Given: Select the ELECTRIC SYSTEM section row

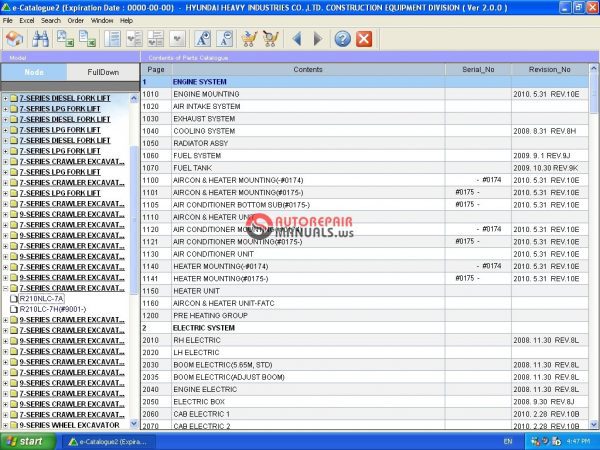Looking at the screenshot, I should [x=365, y=328].
